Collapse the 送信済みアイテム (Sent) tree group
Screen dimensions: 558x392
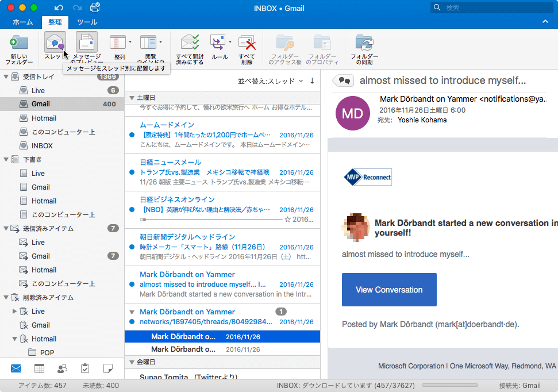coord(6,229)
